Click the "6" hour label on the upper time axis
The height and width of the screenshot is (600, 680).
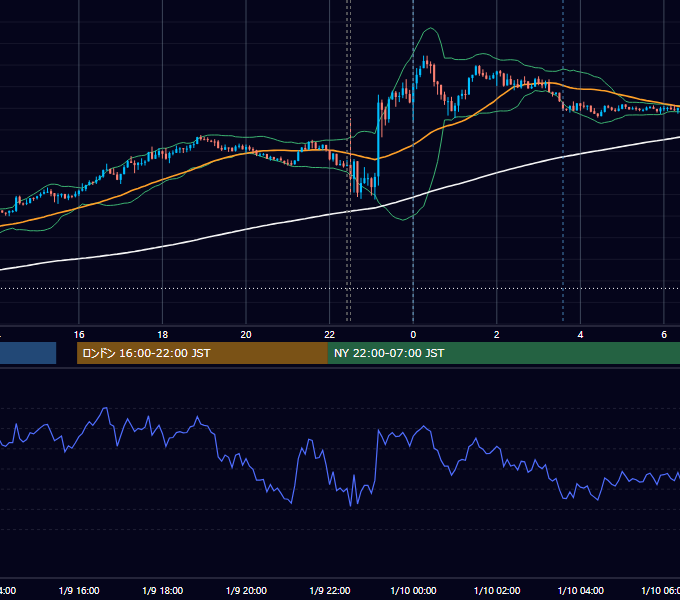click(664, 335)
